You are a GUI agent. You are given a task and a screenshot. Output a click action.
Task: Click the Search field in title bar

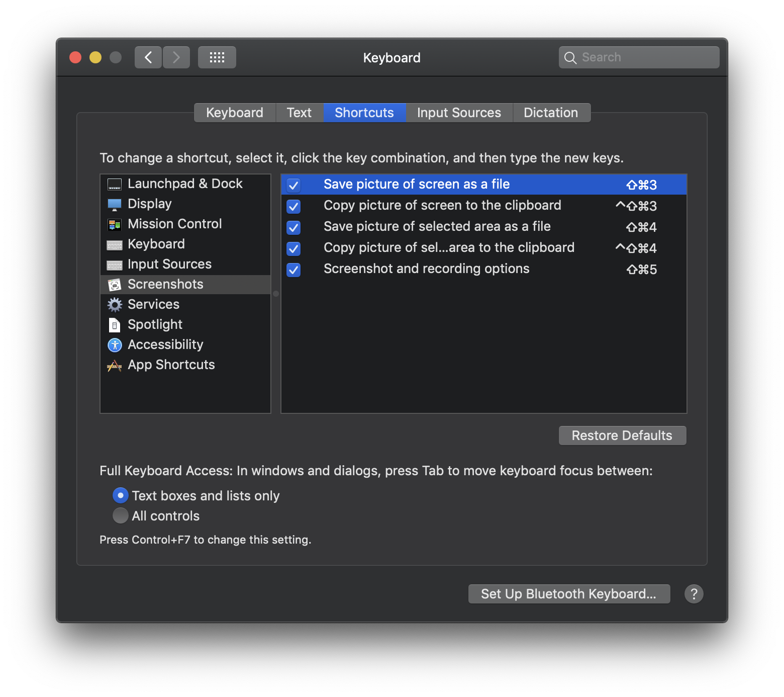(x=639, y=57)
